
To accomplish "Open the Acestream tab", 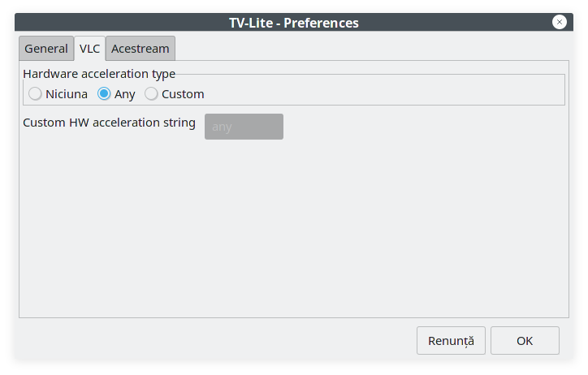I will point(141,49).
